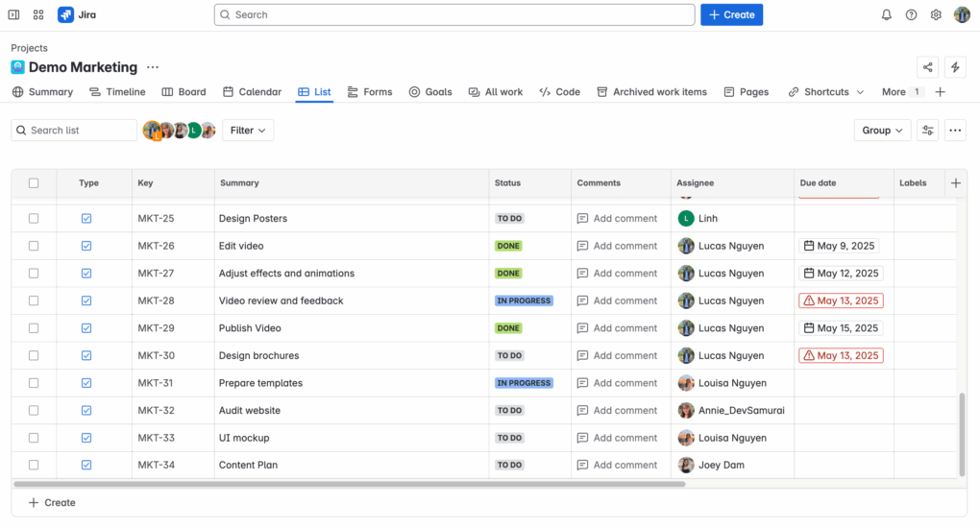980x528 pixels.
Task: Click the share icon button
Action: [927, 67]
